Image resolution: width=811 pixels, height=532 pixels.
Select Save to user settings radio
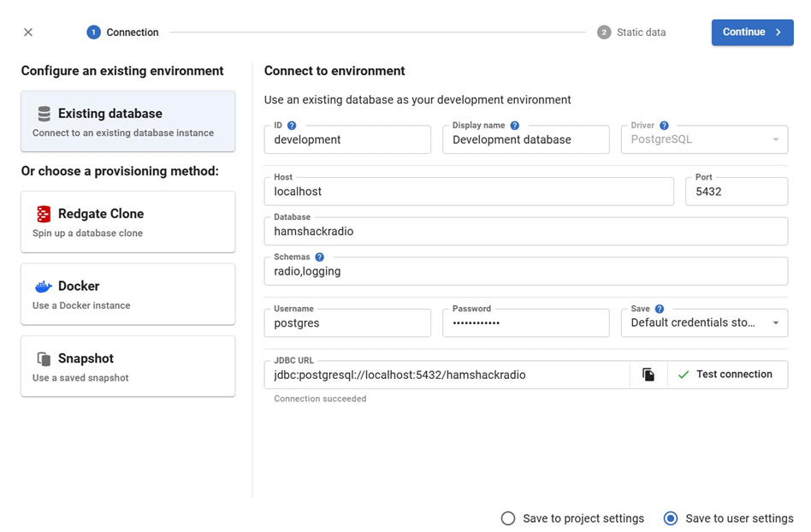pyautogui.click(x=671, y=518)
